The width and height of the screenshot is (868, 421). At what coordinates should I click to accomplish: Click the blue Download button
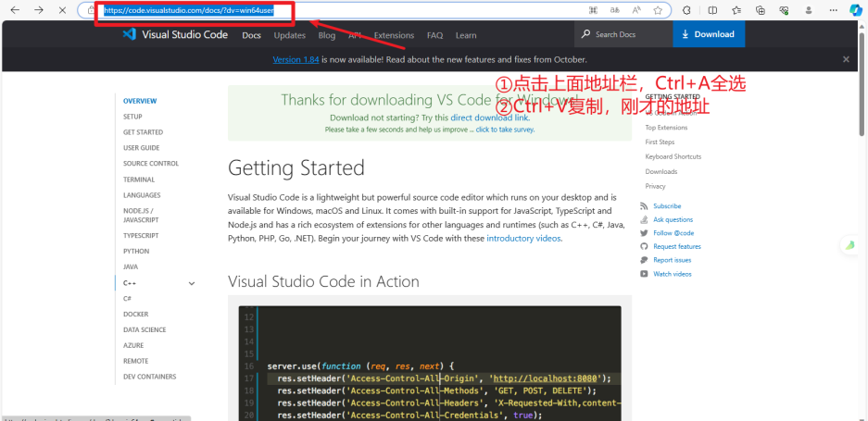pyautogui.click(x=709, y=34)
